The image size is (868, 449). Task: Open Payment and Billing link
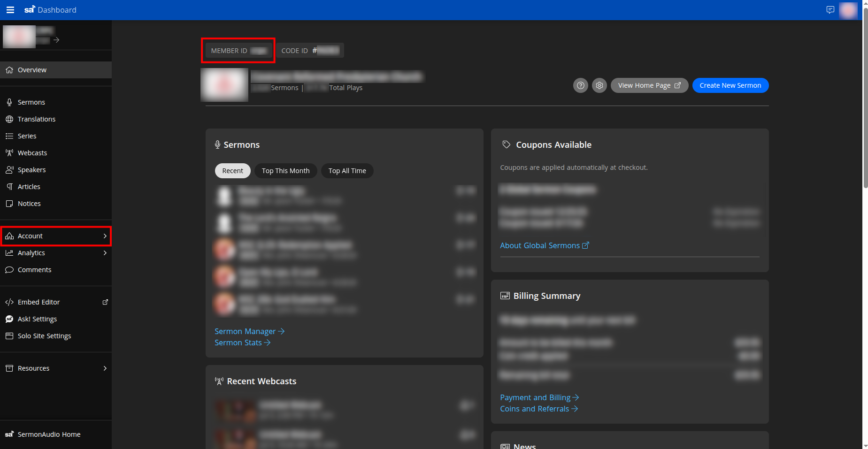pos(539,397)
